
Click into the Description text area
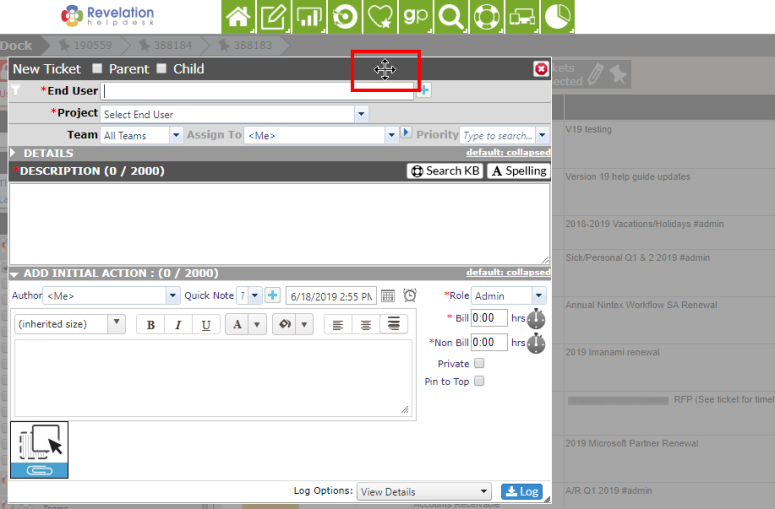coord(279,224)
